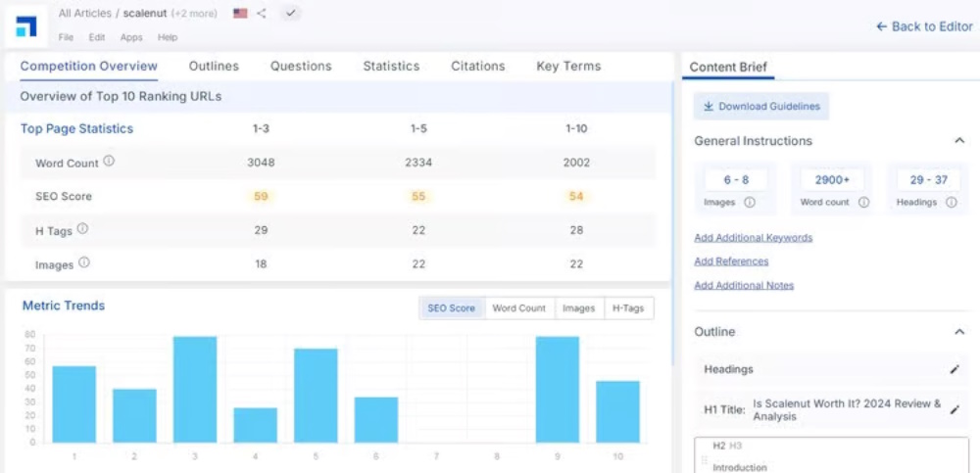Click the 29 - 37 headings field
980x473 pixels.
[928, 180]
